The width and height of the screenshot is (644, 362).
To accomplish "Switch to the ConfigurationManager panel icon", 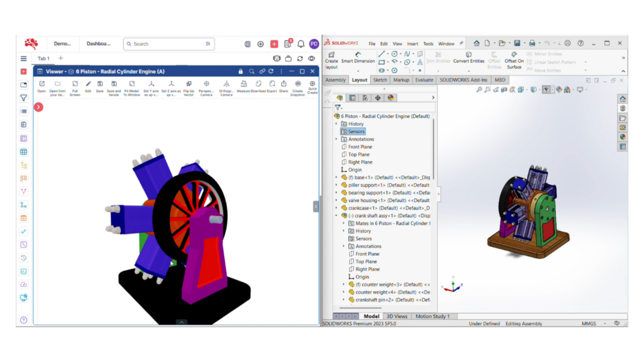I will click(365, 98).
